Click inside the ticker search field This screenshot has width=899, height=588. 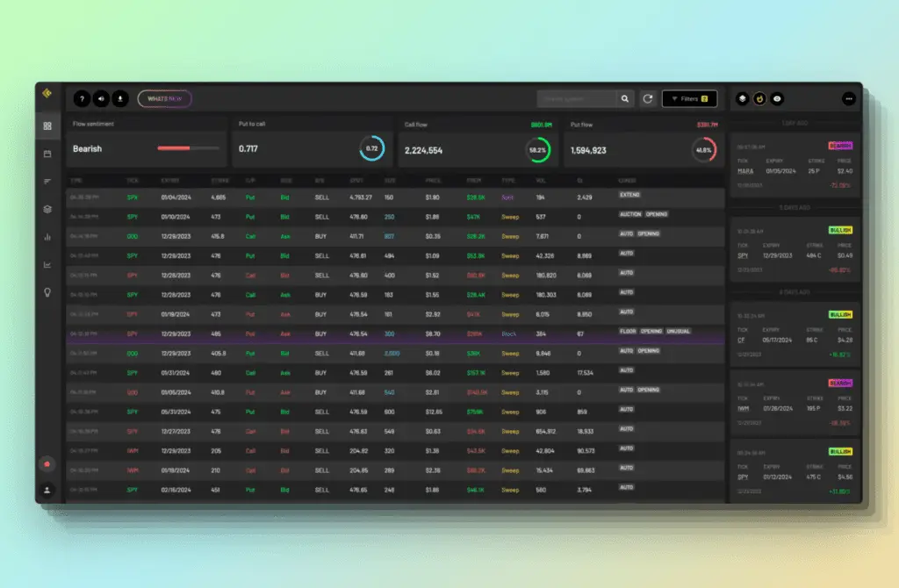(578, 99)
